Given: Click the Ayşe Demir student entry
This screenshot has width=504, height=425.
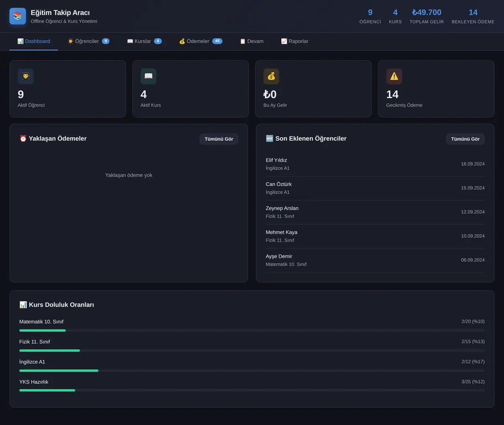Looking at the screenshot, I should (375, 260).
